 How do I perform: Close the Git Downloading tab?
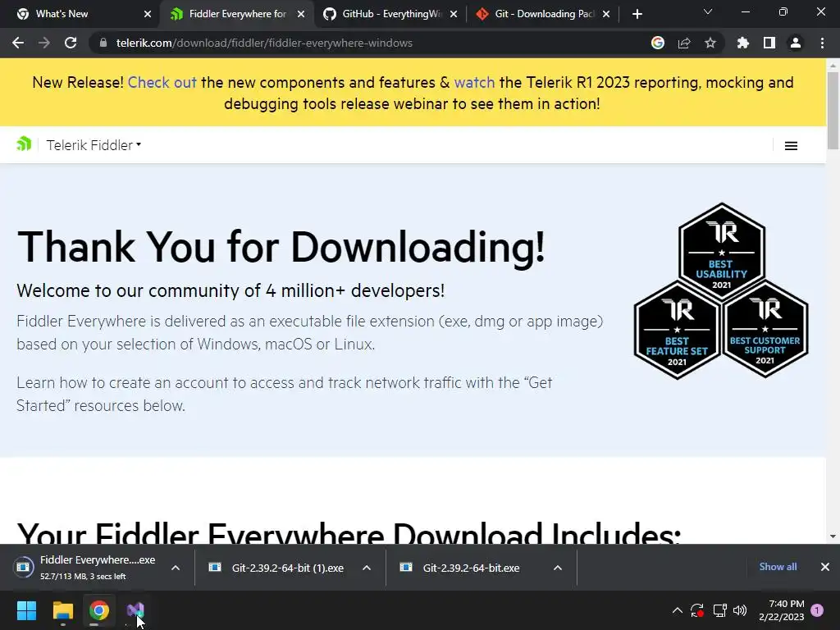[x=606, y=14]
